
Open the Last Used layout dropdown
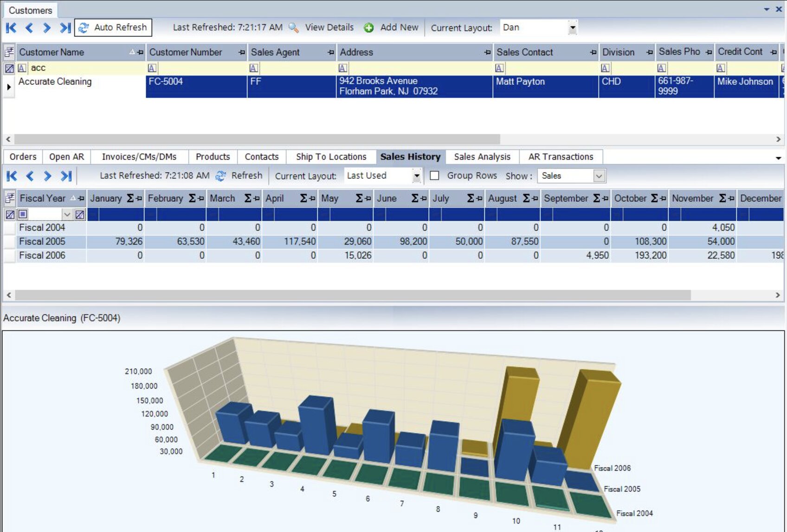[416, 176]
